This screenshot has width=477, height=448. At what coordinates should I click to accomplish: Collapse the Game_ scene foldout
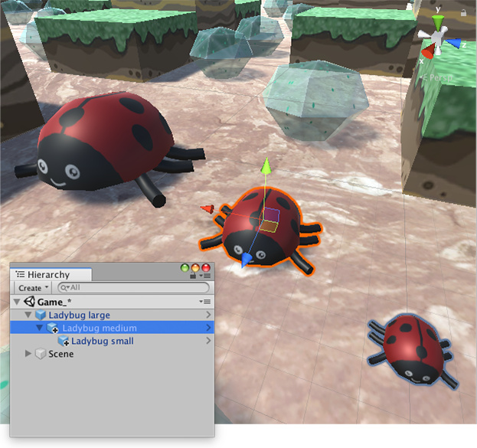18,302
